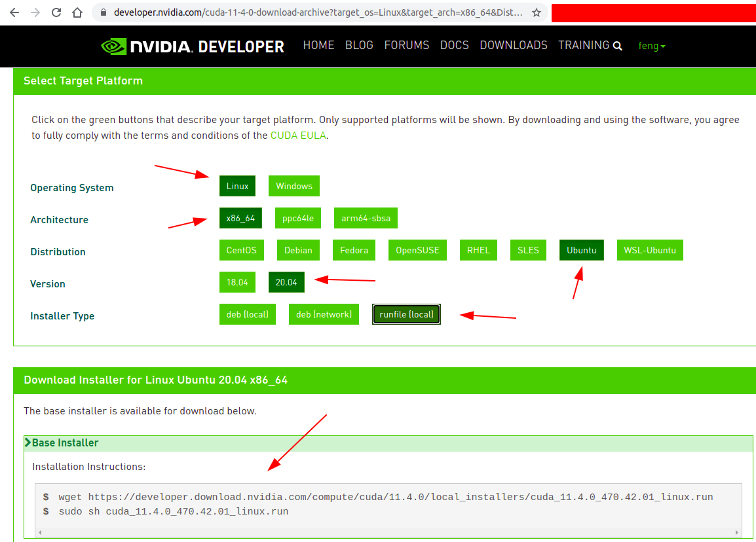Click the Operating System row label
The image size is (756, 542).
[72, 187]
